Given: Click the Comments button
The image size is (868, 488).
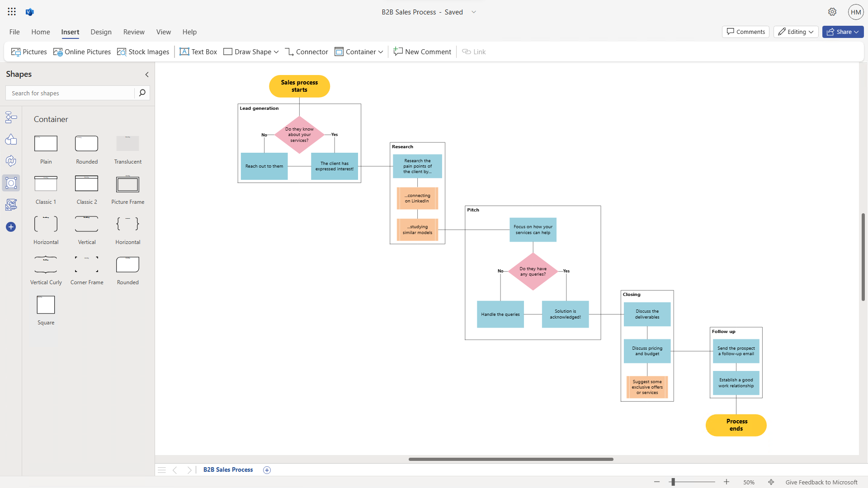Looking at the screenshot, I should (746, 32).
